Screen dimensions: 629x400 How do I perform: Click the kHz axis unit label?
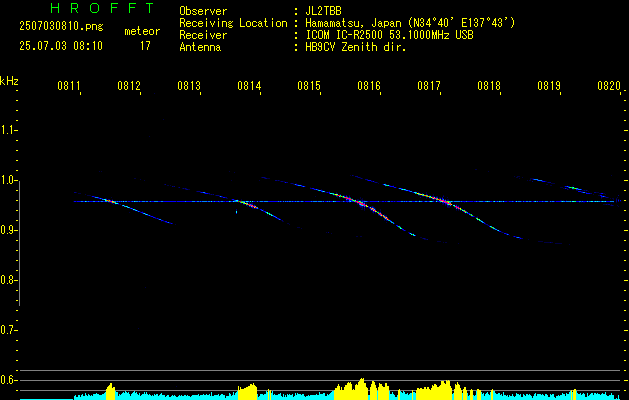[9, 81]
